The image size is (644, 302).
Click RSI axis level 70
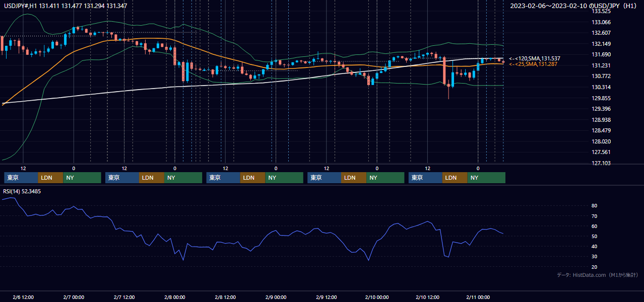click(x=595, y=216)
